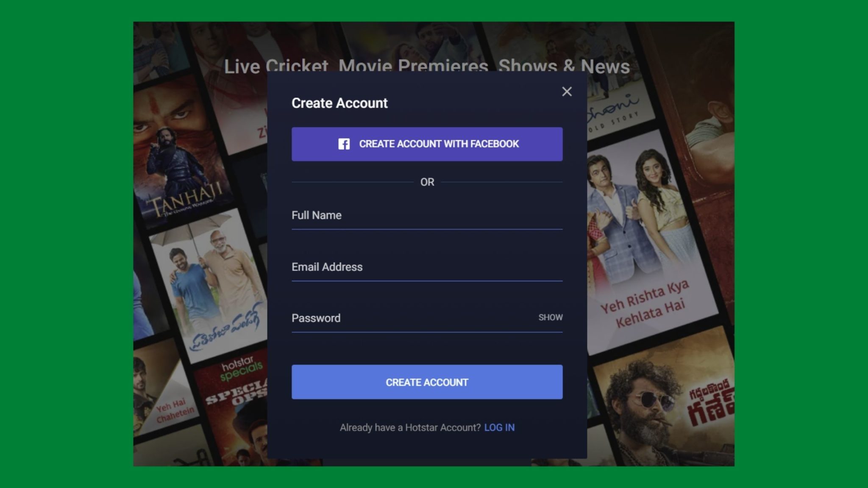The width and height of the screenshot is (868, 488).
Task: Close the Create Account dialog
Action: (x=567, y=91)
